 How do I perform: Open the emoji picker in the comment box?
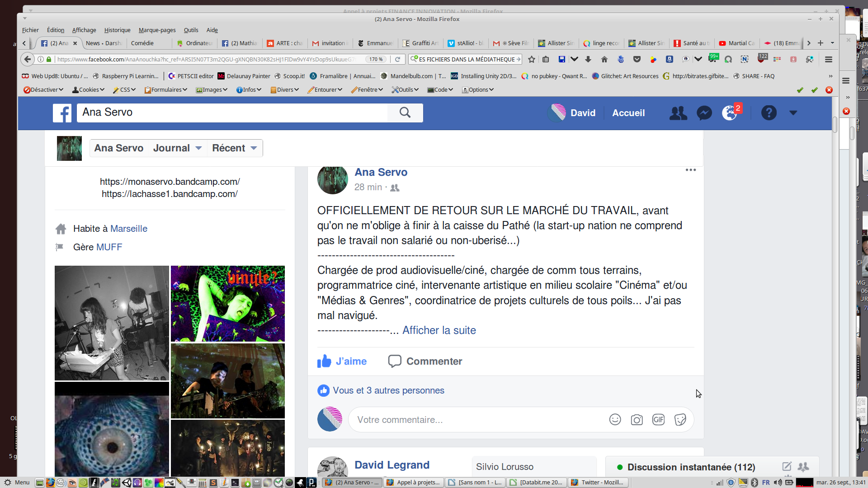click(x=615, y=420)
